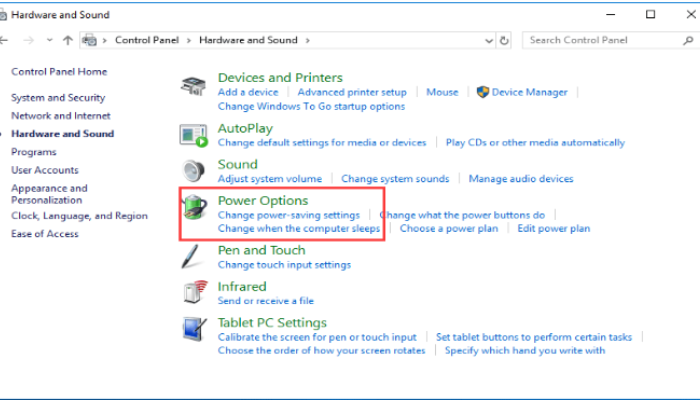This screenshot has width=700, height=400.
Task: Open Device Manager link
Action: pos(529,92)
